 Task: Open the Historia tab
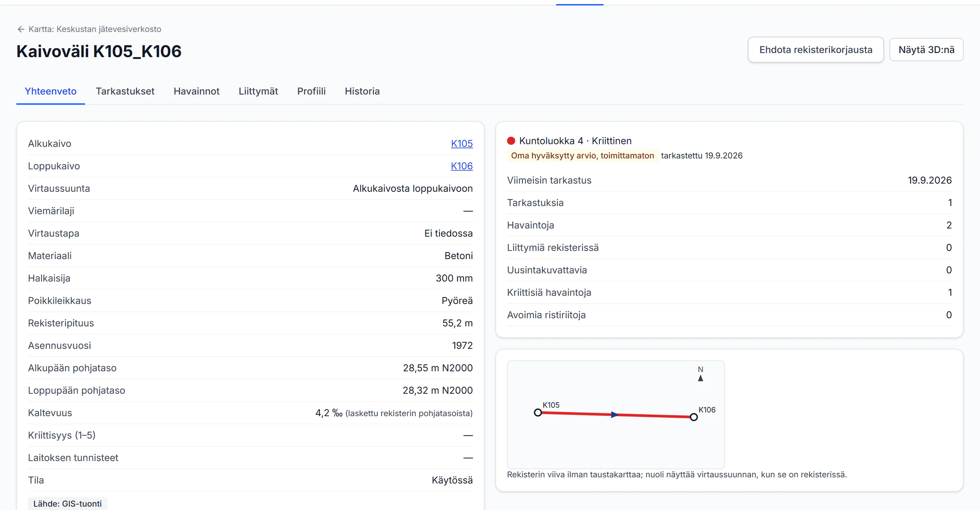point(362,91)
